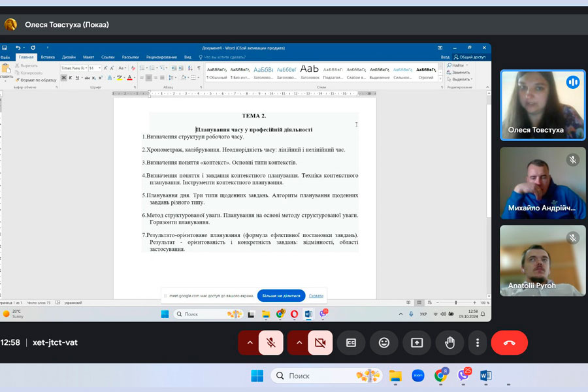This screenshot has width=588, height=392.
Task: Click the Сховати link in sharing bar
Action: tap(316, 295)
